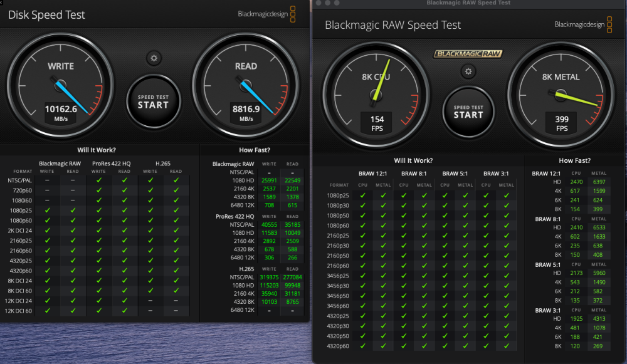Image resolution: width=627 pixels, height=364 pixels.
Task: Click the Blackmagic RAW Speed Test heading
Action: tap(393, 25)
